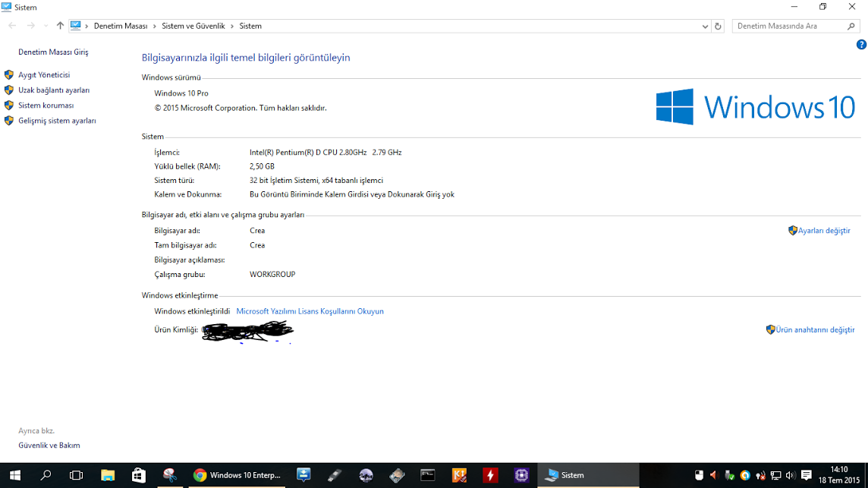Open the Windows Start menu

[15, 475]
